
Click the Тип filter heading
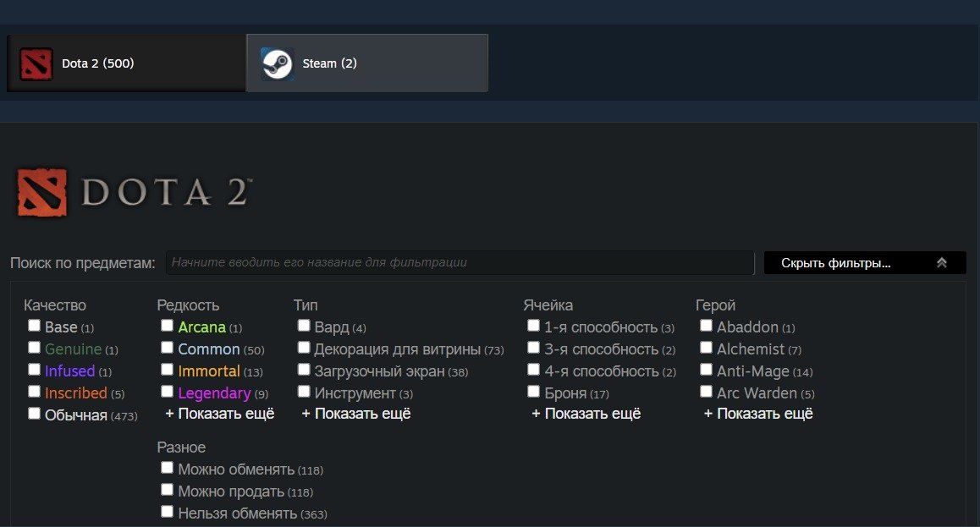tap(306, 305)
